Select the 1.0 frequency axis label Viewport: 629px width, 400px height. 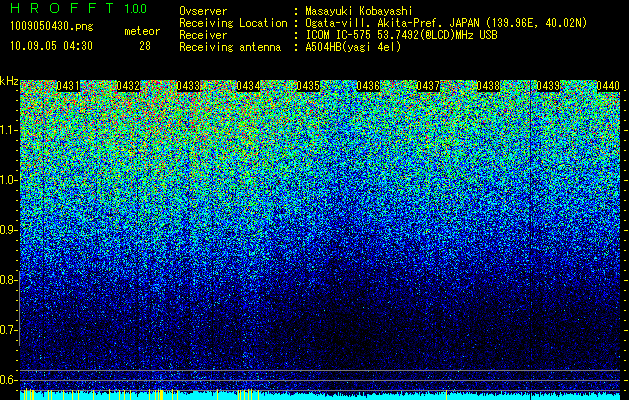[8, 180]
